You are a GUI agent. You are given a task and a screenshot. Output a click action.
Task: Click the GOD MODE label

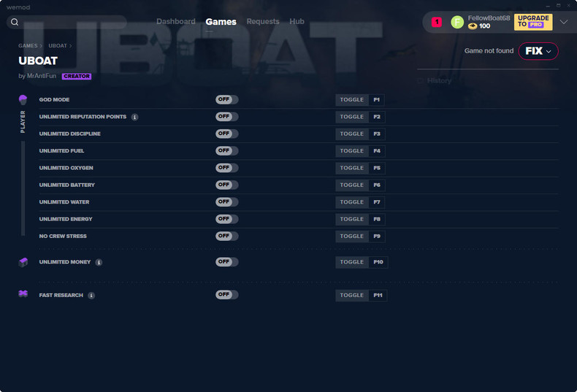click(55, 100)
